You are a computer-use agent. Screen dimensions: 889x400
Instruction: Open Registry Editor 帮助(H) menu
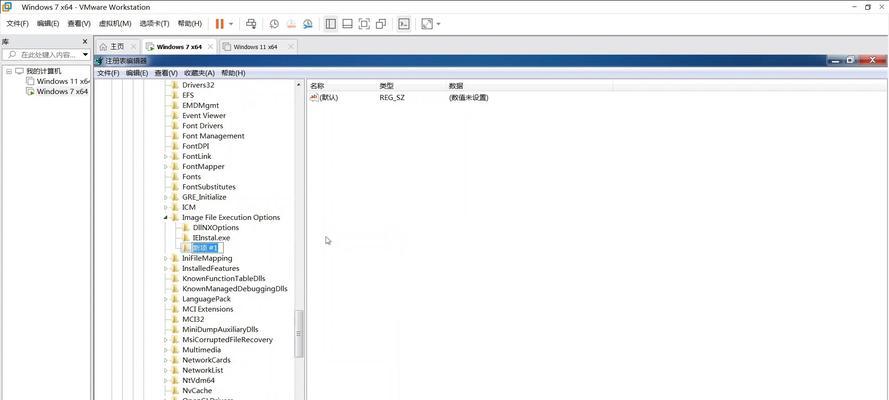(233, 73)
